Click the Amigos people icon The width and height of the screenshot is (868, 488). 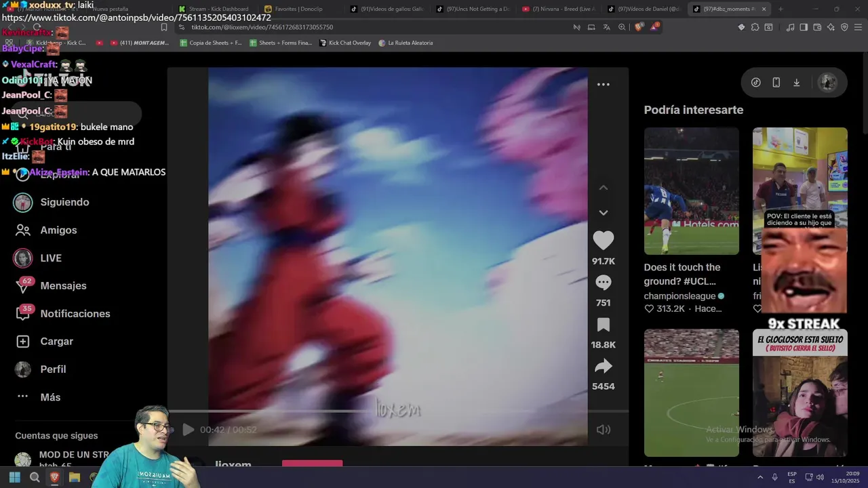(x=23, y=230)
